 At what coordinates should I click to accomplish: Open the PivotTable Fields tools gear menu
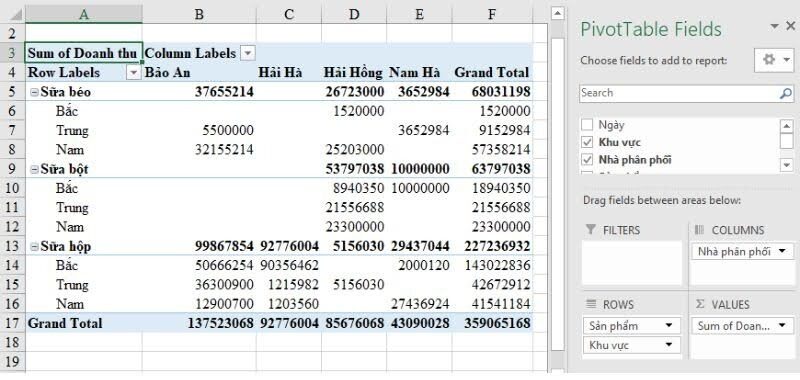773,60
